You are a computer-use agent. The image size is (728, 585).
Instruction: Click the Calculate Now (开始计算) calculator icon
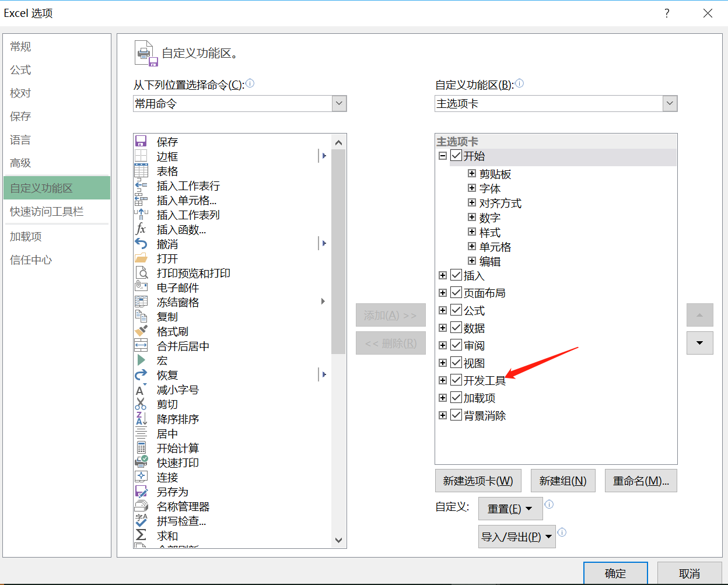tap(141, 447)
